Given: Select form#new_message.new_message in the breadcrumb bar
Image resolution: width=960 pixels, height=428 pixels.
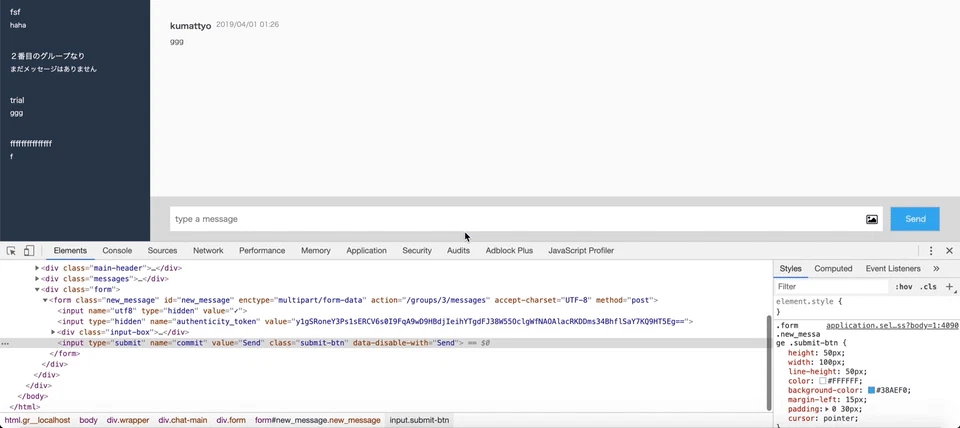Looking at the screenshot, I should point(318,420).
